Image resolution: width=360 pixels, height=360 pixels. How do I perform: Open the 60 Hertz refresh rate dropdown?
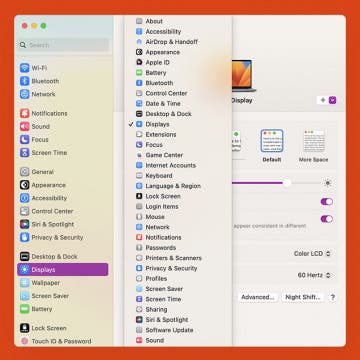click(314, 275)
